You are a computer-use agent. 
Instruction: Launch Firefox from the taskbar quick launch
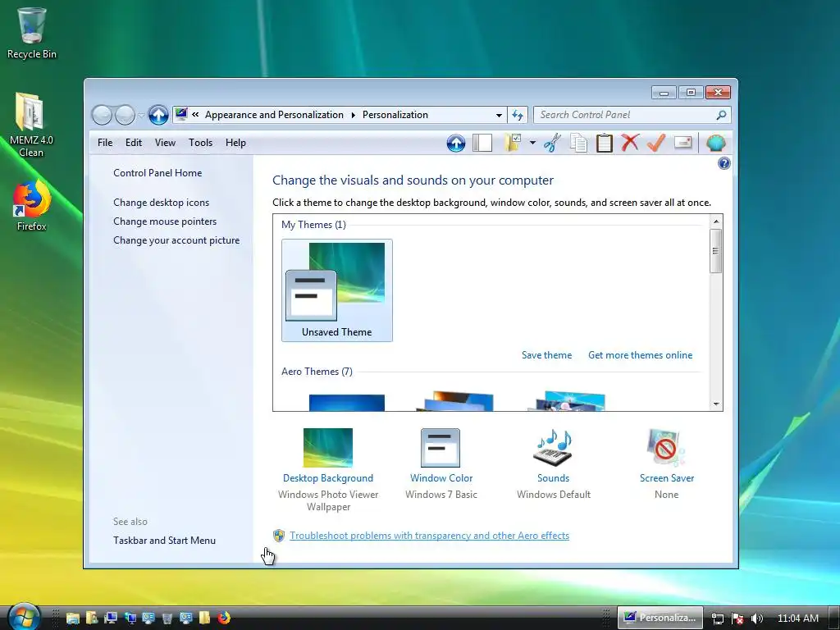pos(224,618)
